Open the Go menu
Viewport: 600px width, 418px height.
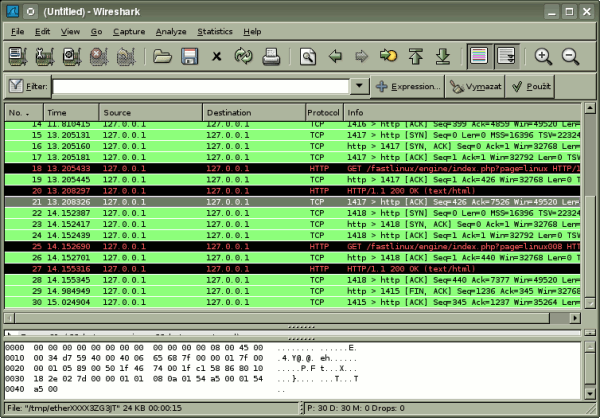click(x=96, y=32)
